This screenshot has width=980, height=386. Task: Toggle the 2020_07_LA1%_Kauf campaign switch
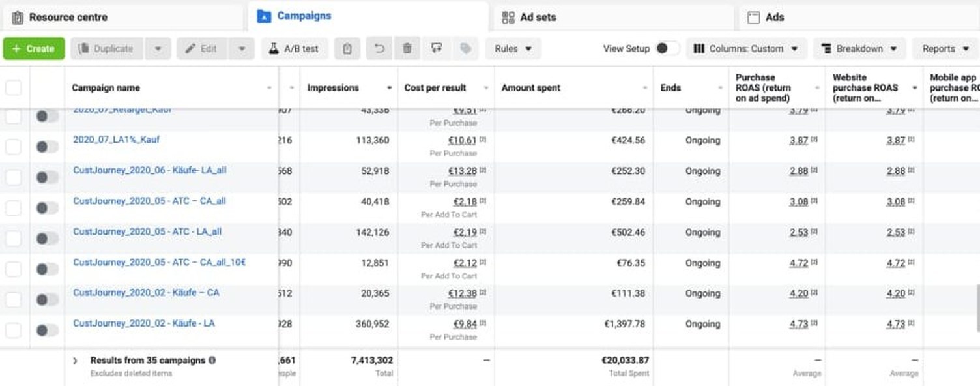pyautogui.click(x=47, y=147)
